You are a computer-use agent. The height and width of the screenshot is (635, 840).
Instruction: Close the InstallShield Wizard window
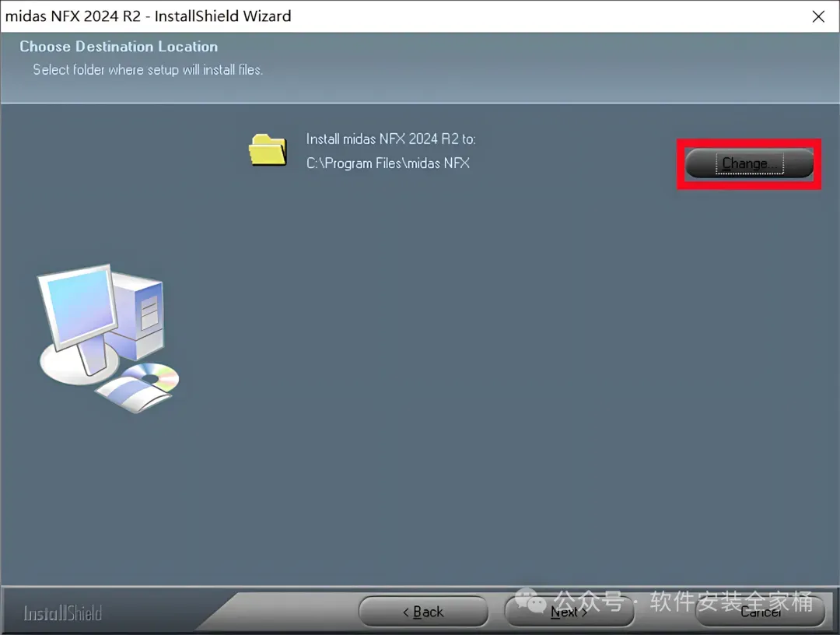tap(818, 16)
